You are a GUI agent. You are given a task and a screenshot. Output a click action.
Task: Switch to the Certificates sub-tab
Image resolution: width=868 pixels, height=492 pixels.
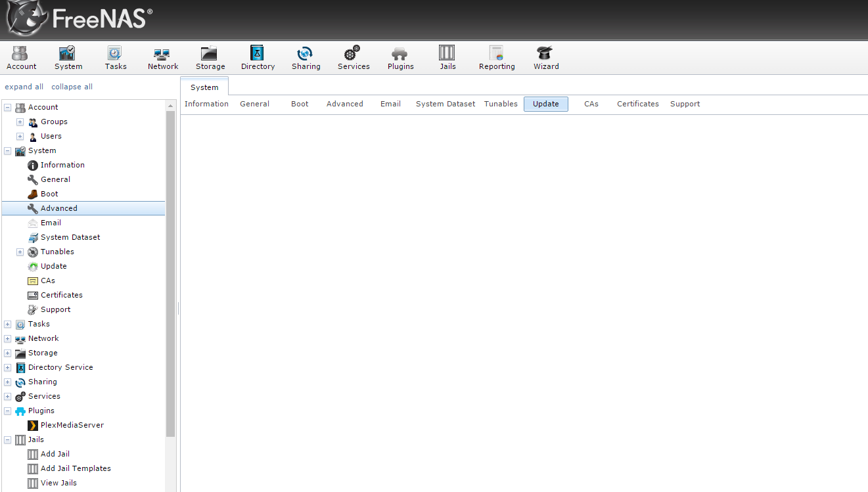(x=637, y=104)
